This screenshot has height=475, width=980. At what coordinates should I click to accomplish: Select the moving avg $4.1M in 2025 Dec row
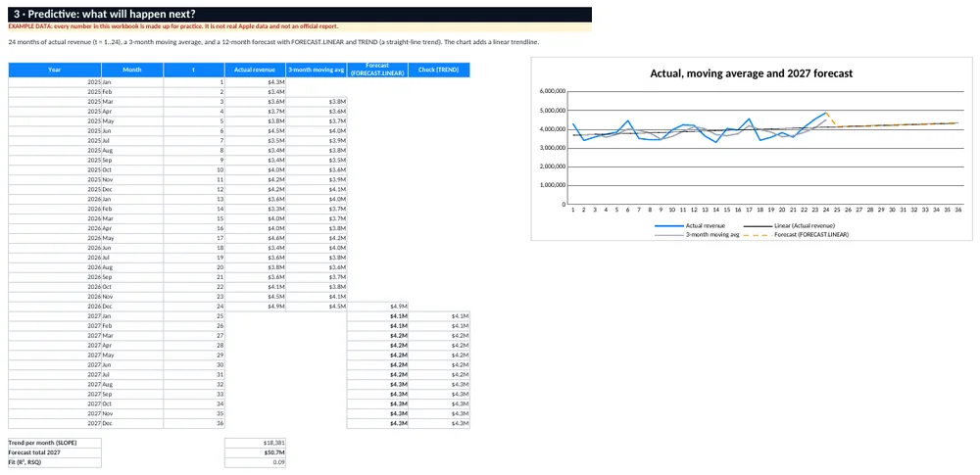[317, 189]
